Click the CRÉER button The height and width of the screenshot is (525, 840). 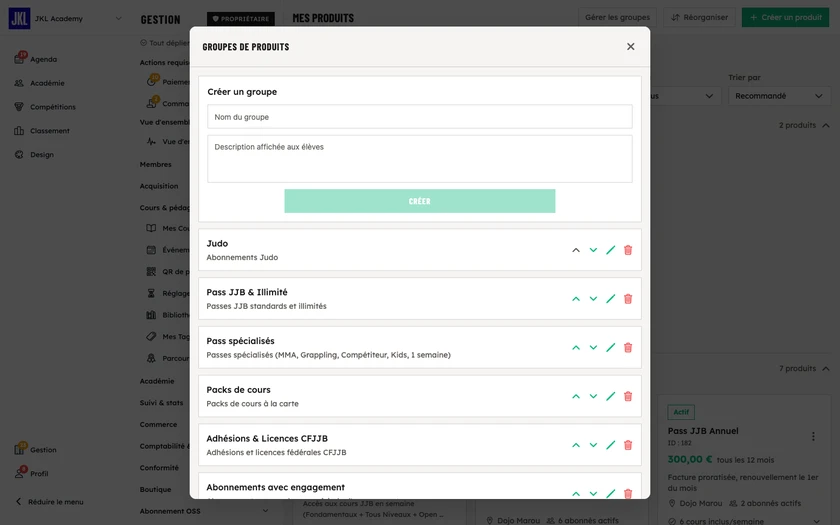419,201
